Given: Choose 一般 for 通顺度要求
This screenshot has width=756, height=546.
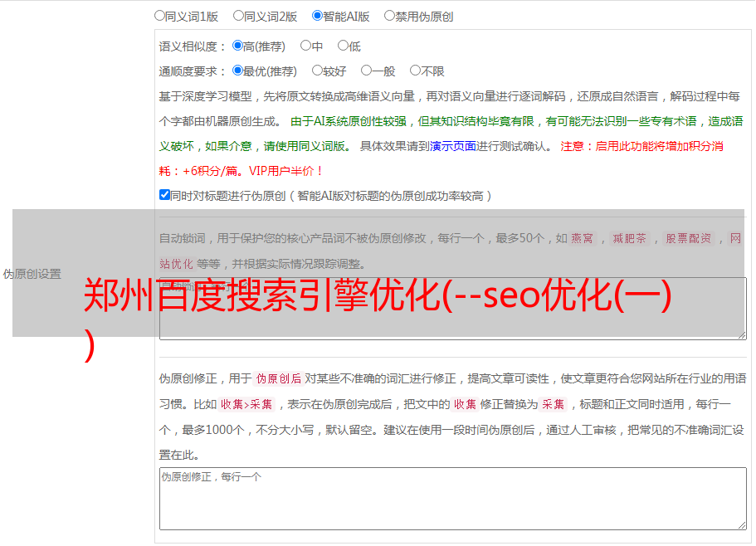Looking at the screenshot, I should coord(366,71).
